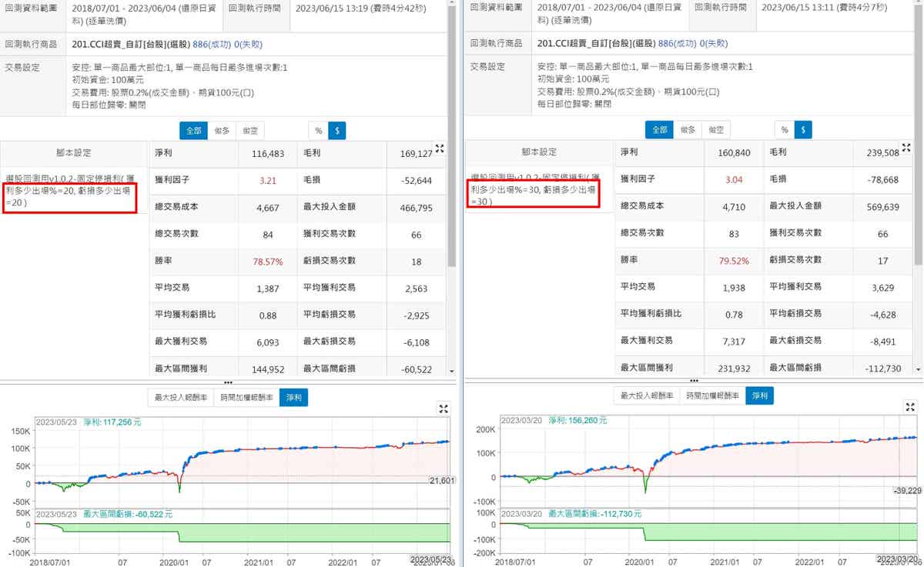
Task: Click the left panel splitter dots handle
Action: tap(228, 382)
